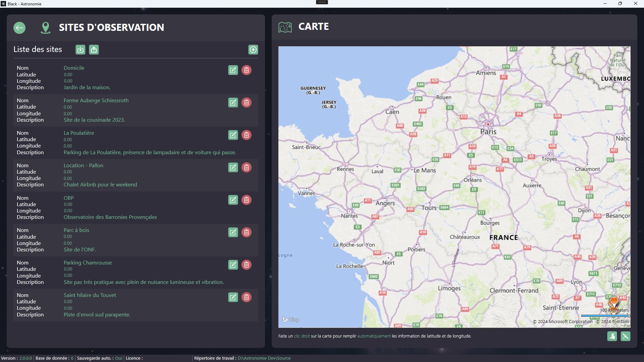Open the Parc à bois site editor
This screenshot has height=362, width=644.
tap(233, 232)
